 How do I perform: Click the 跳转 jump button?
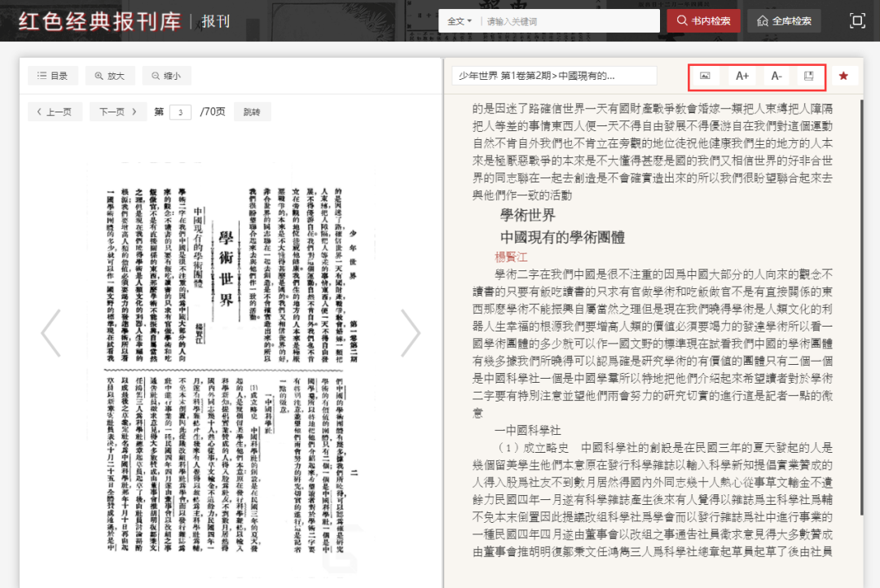pos(252,112)
